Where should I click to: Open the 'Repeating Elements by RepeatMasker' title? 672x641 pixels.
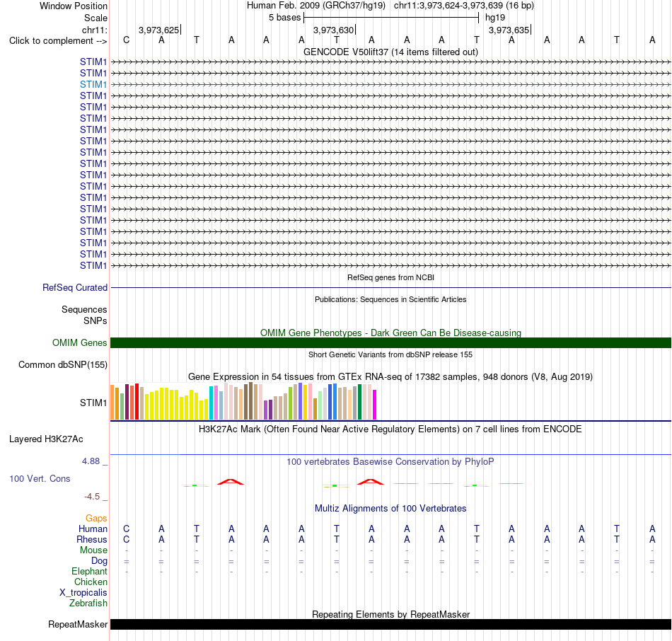pyautogui.click(x=390, y=614)
